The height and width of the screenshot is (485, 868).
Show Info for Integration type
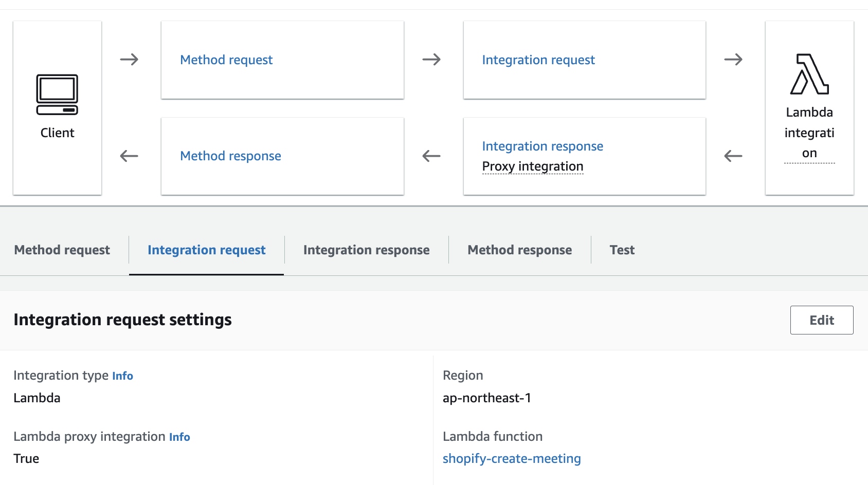(122, 376)
